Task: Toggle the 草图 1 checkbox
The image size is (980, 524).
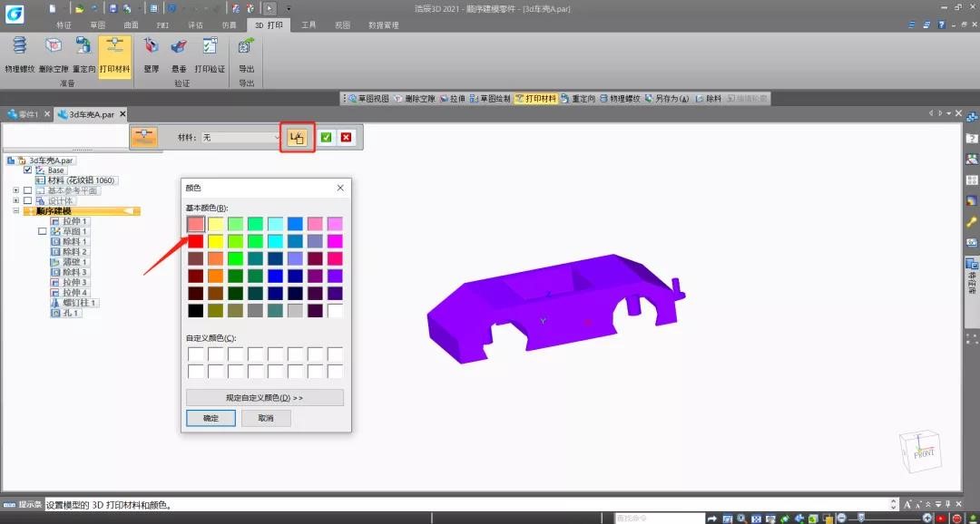Action: [43, 231]
